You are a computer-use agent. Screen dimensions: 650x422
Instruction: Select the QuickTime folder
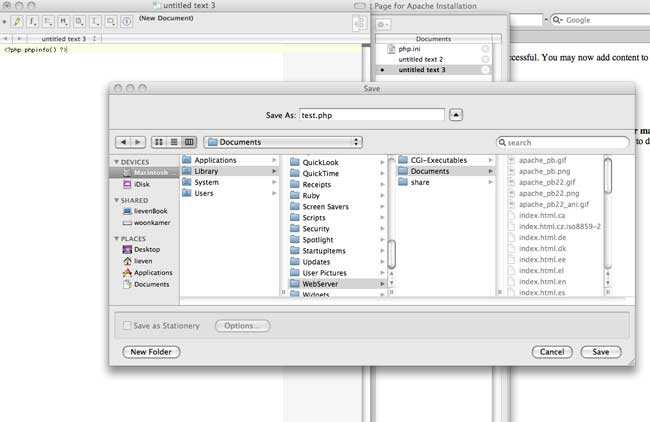tap(337, 173)
